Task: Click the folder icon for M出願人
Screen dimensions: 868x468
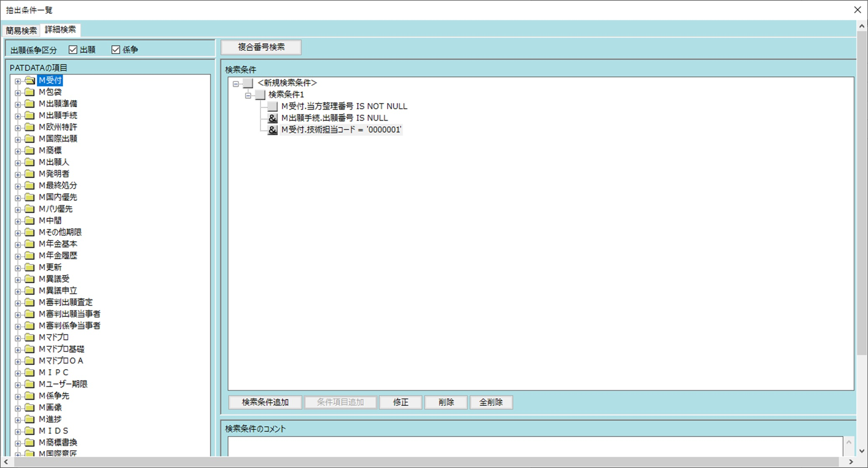Action: [x=30, y=162]
